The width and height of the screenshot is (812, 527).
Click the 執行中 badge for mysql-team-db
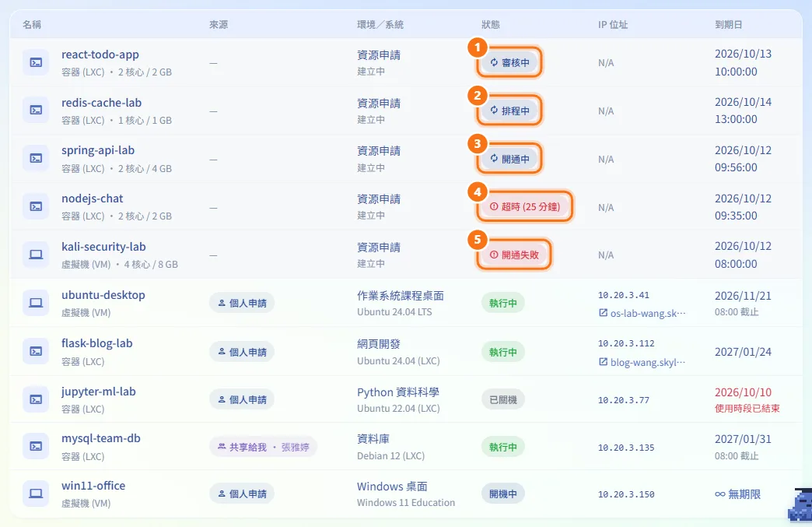[503, 447]
